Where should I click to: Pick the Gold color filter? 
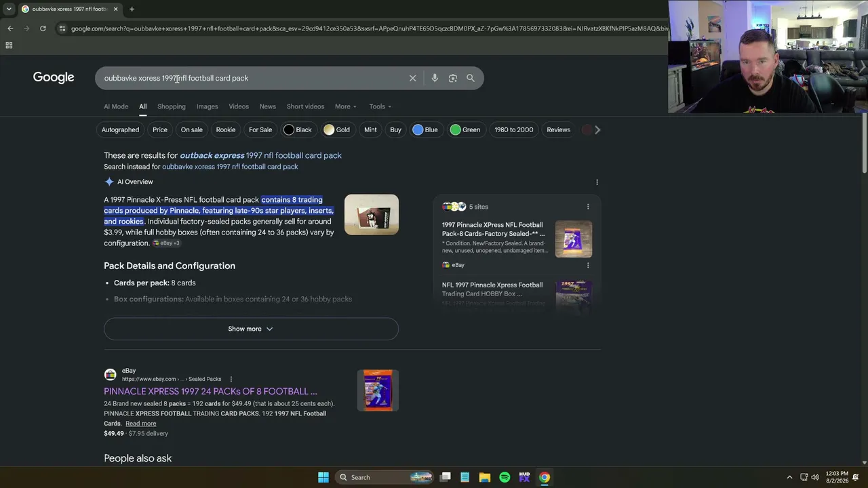(x=338, y=129)
